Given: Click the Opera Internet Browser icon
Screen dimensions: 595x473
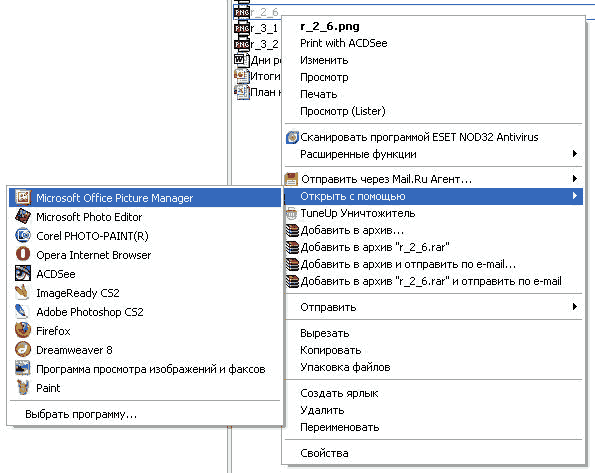Looking at the screenshot, I should (23, 254).
